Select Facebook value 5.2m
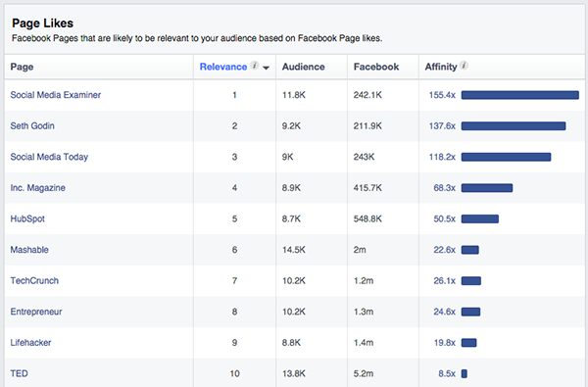The image size is (588, 387). pyautogui.click(x=364, y=373)
